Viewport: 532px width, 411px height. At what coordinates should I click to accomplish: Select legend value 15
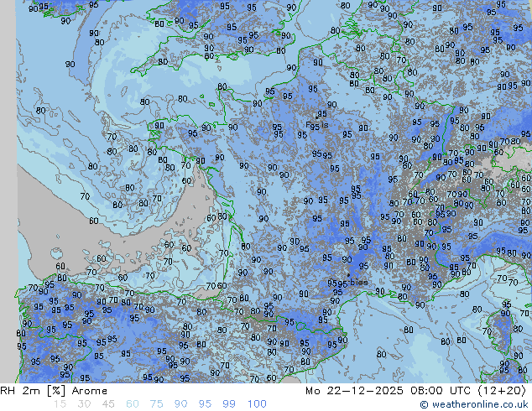pos(60,404)
